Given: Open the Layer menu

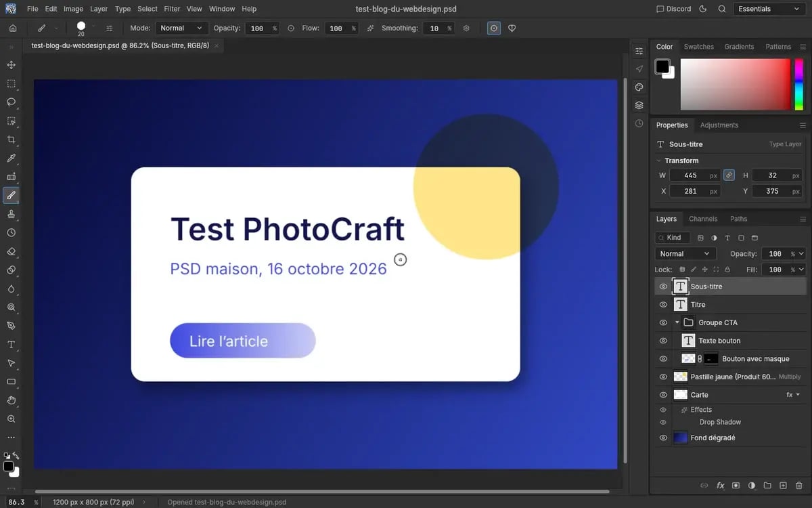Looking at the screenshot, I should pyautogui.click(x=99, y=9).
